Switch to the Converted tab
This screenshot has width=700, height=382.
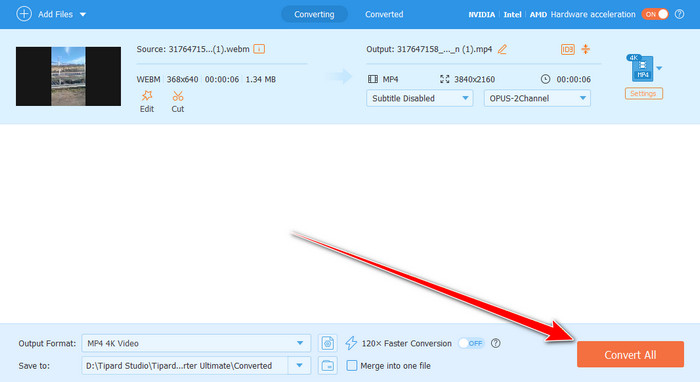[x=384, y=14]
